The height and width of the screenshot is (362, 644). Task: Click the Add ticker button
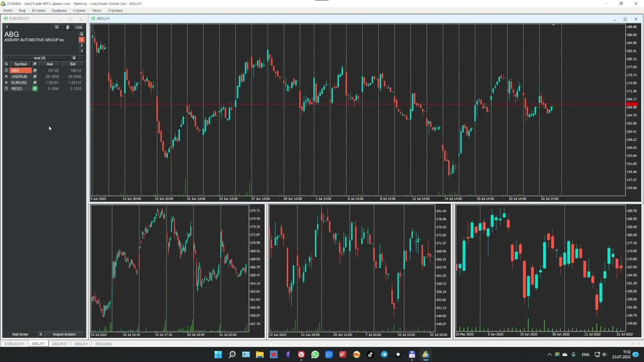point(20,334)
